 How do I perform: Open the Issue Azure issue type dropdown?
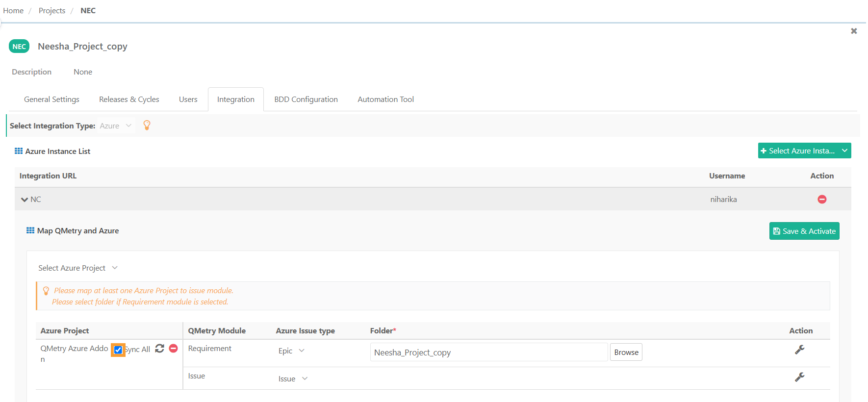point(293,378)
